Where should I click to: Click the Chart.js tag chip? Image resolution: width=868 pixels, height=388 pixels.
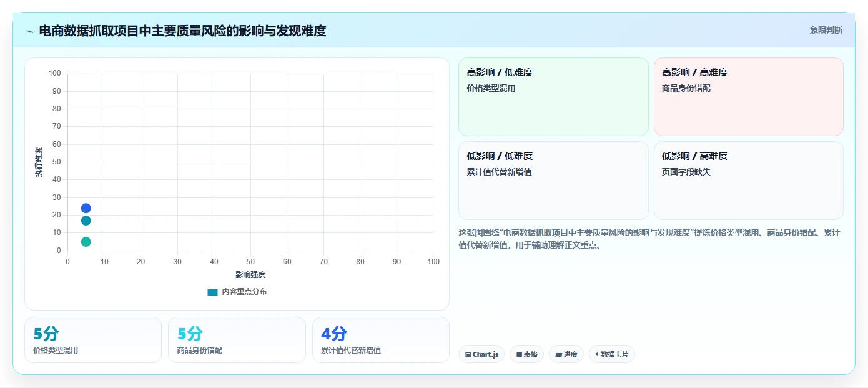point(481,354)
